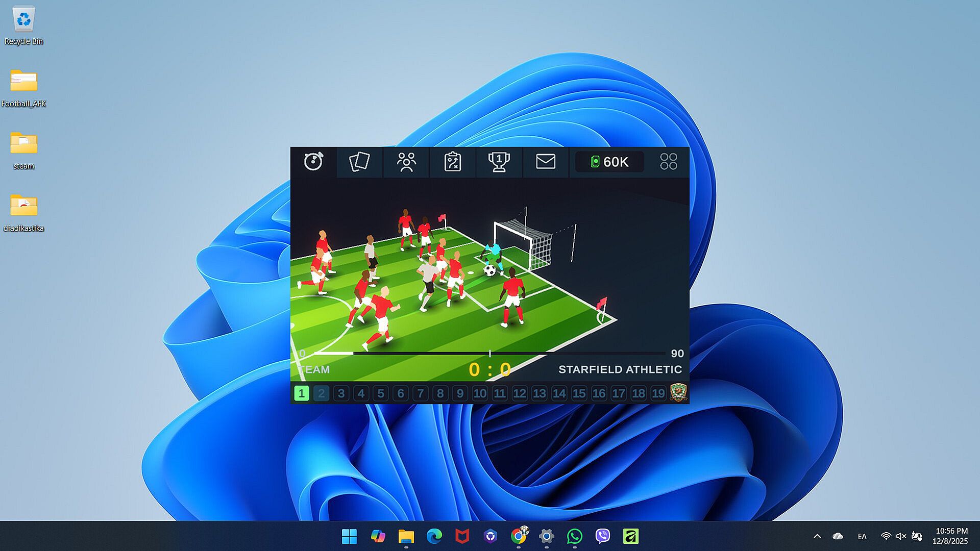The image size is (980, 551).
Task: Open the envelope inbox icon
Action: coord(545,162)
